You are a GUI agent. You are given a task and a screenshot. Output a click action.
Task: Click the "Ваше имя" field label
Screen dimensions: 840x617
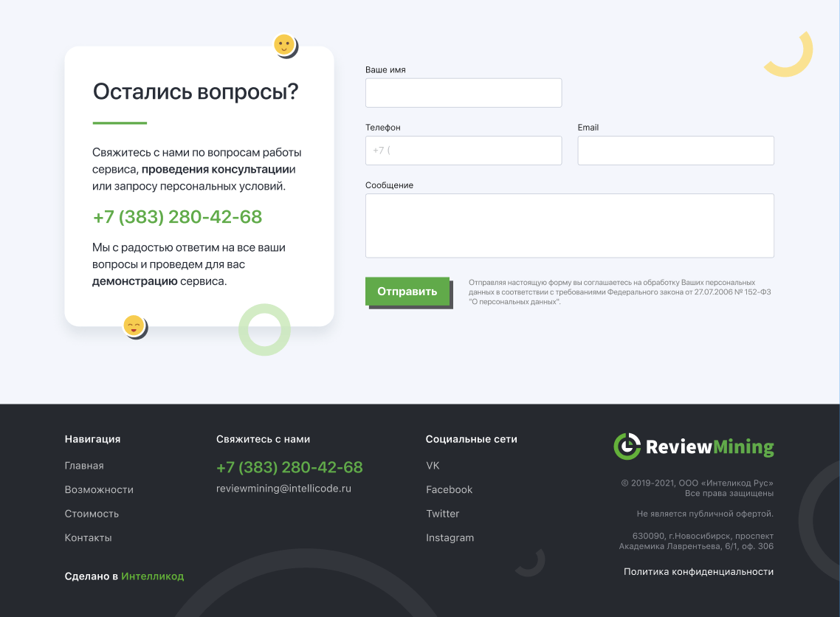click(385, 70)
